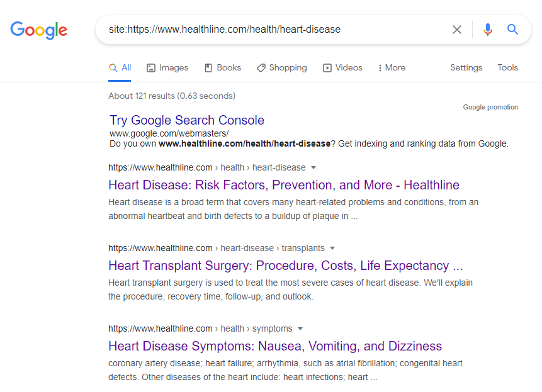Open Heart Transplant Surgery result link

(285, 266)
